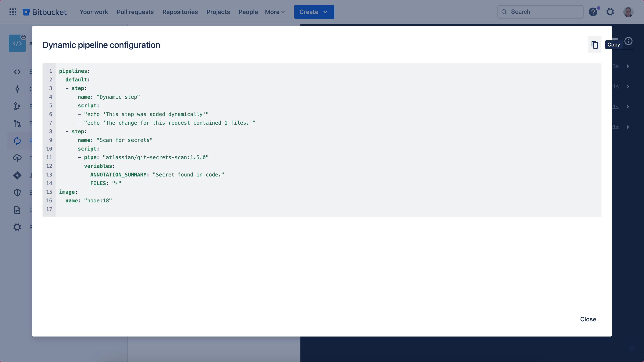Screen dimensions: 644x362
Task: Close the dynamic pipeline configuration dialog
Action: click(588, 319)
